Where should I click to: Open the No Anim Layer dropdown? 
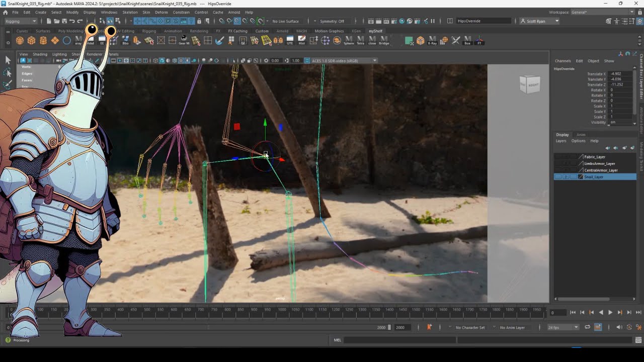(x=513, y=327)
